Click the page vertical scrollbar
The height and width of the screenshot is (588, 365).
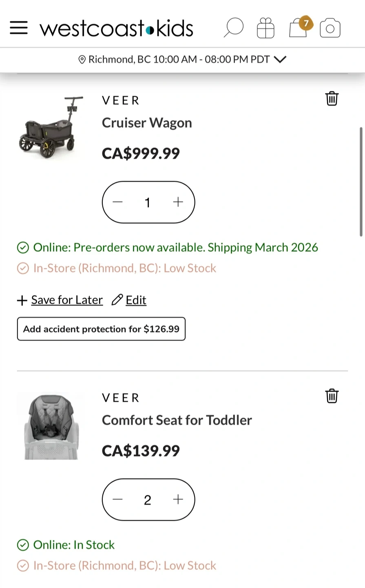click(x=361, y=182)
